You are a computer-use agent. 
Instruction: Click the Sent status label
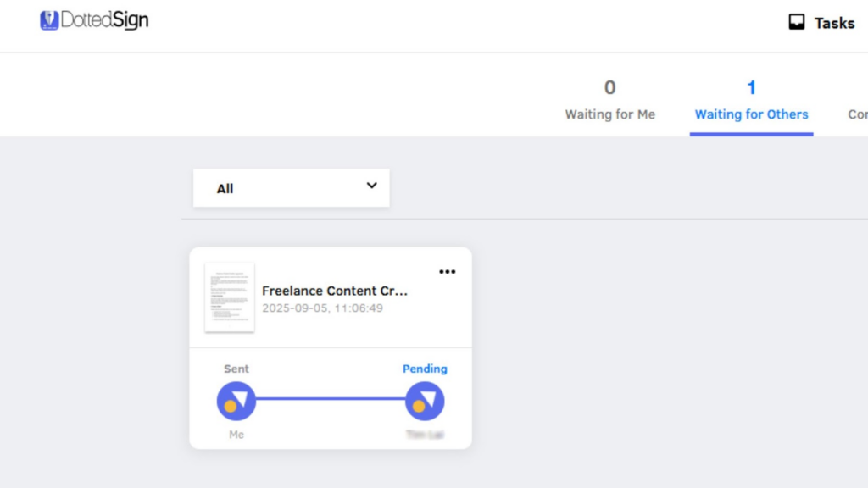click(236, 369)
